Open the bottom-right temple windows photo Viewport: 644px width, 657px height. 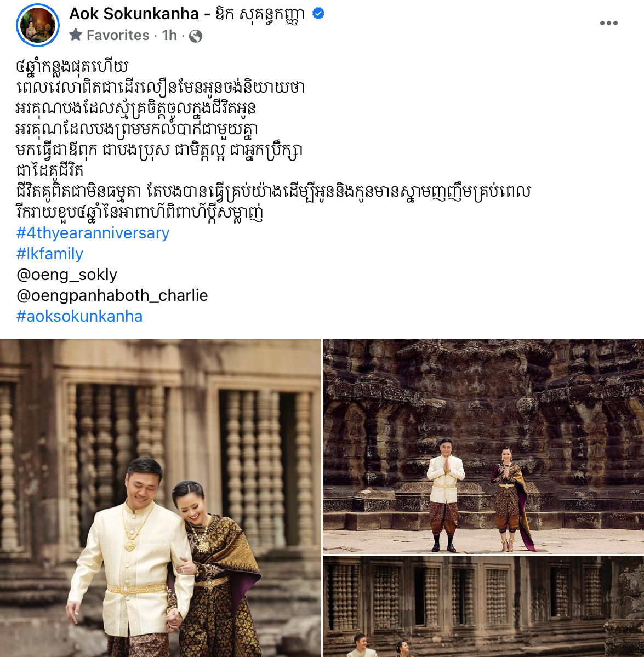483,607
